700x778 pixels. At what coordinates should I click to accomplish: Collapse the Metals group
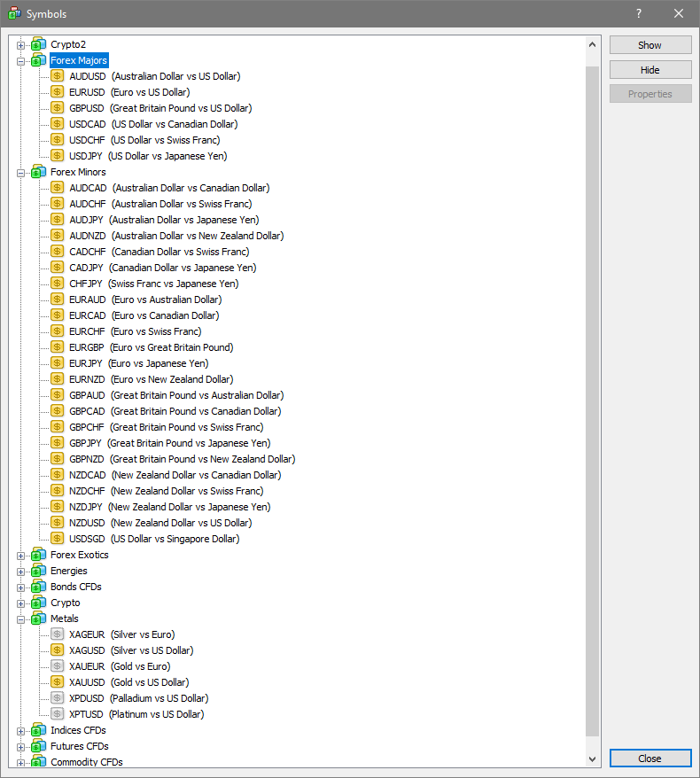click(22, 619)
